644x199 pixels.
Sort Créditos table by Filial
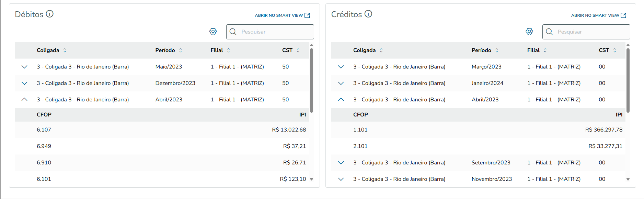tap(545, 50)
